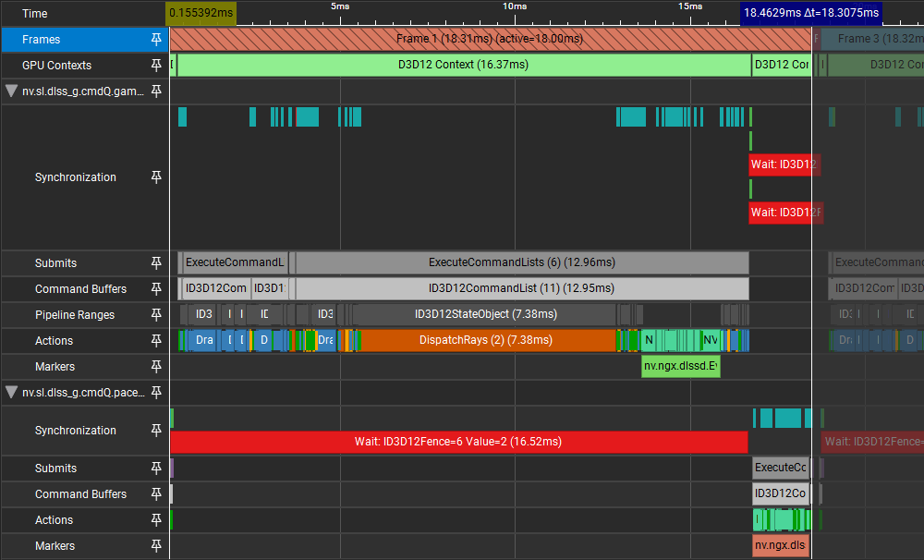Image resolution: width=924 pixels, height=560 pixels.
Task: Select the Frames row label
Action: 42,40
